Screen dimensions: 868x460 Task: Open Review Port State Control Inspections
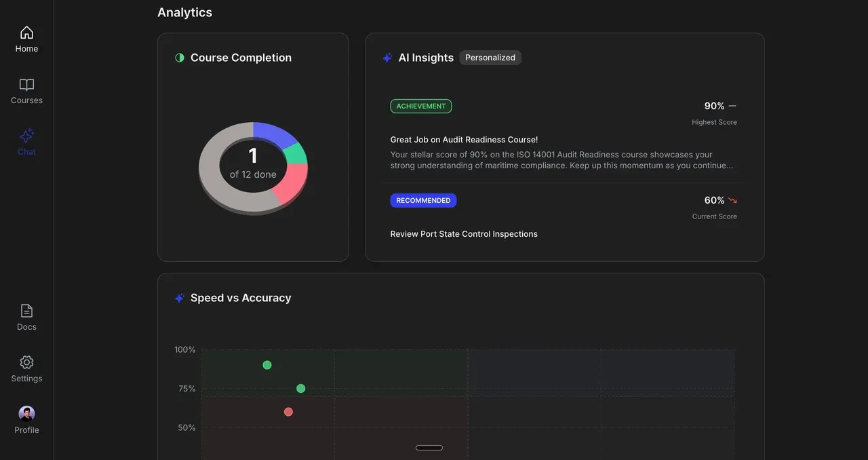click(x=464, y=234)
